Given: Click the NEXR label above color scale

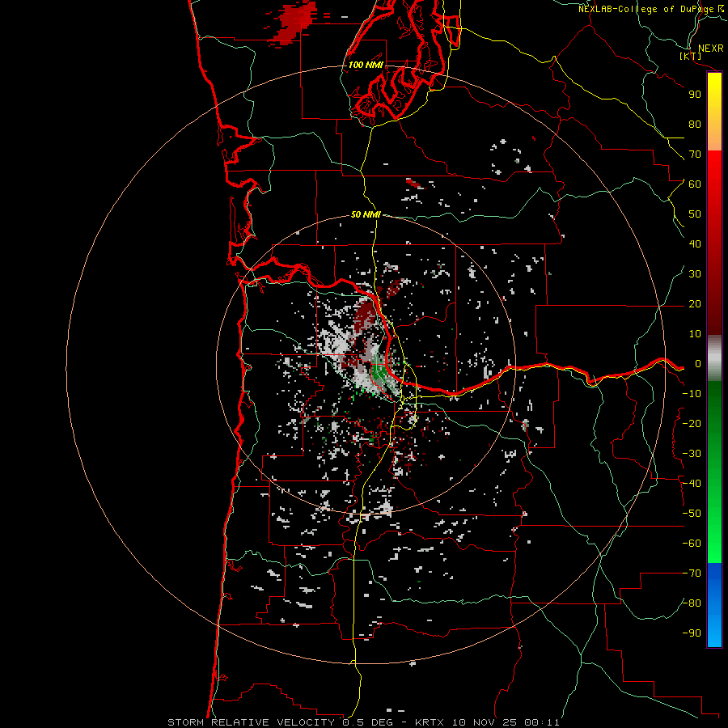Looking at the screenshot, I should click(710, 49).
